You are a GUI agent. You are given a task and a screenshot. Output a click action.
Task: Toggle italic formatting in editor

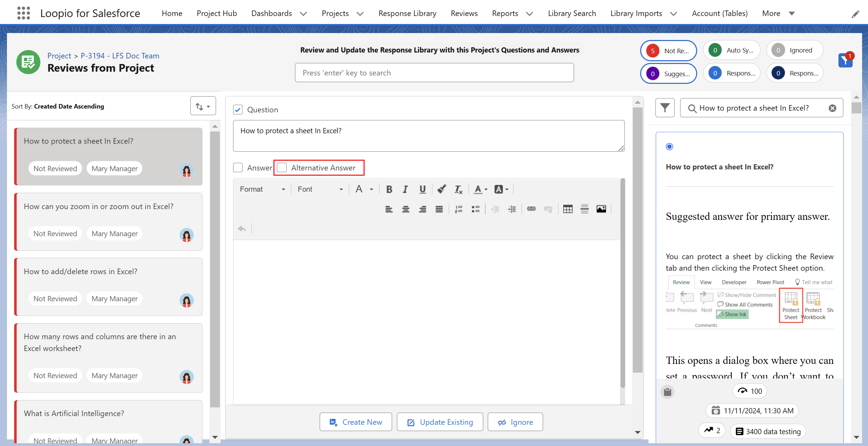click(x=405, y=189)
